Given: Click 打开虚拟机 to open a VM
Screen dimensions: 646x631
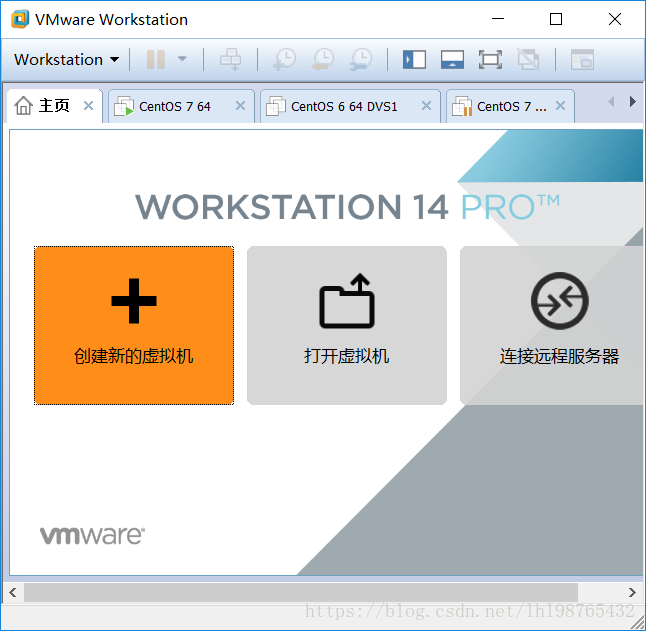Looking at the screenshot, I should (x=347, y=325).
